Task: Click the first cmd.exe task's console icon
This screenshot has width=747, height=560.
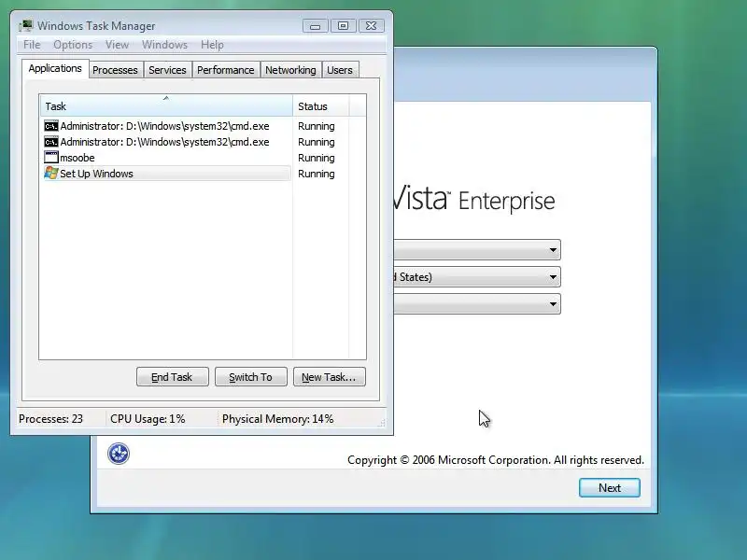Action: coord(51,126)
